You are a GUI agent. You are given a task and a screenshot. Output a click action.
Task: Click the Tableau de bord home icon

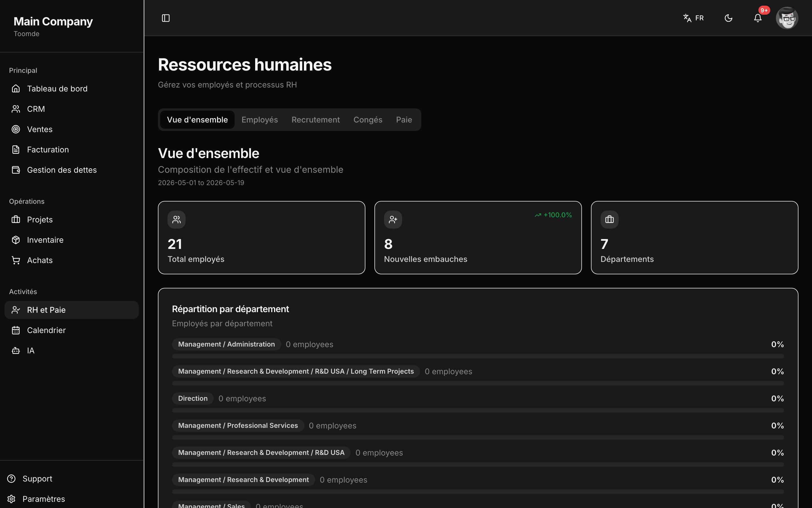[16, 89]
